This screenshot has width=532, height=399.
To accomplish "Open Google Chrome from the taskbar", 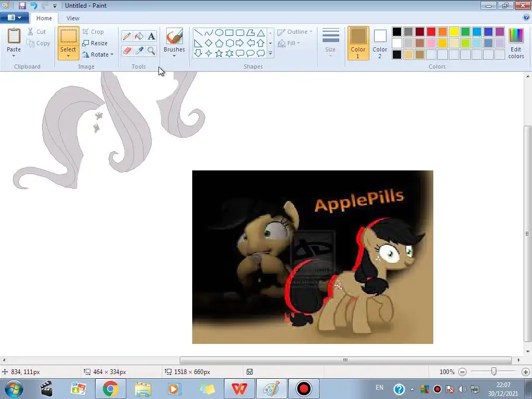I will click(110, 389).
